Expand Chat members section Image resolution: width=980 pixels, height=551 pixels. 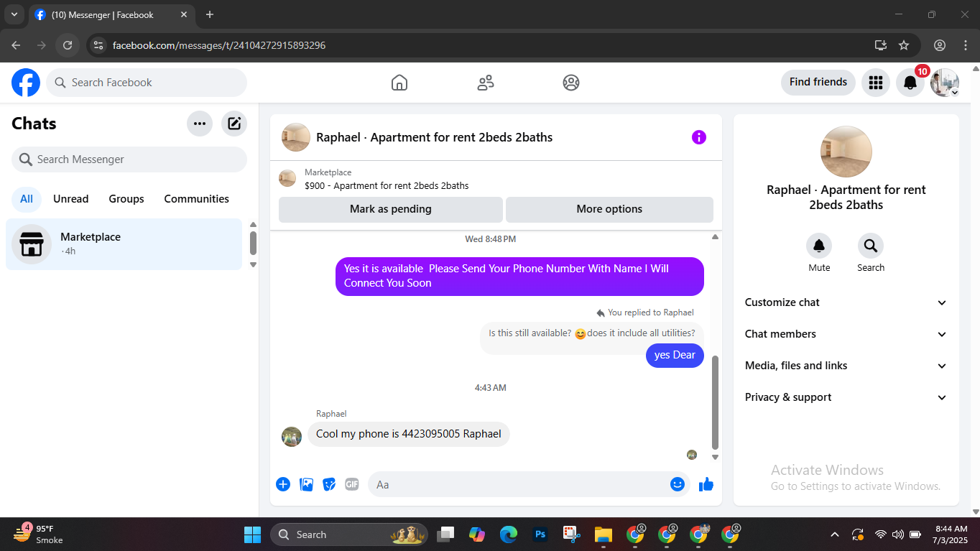(846, 334)
